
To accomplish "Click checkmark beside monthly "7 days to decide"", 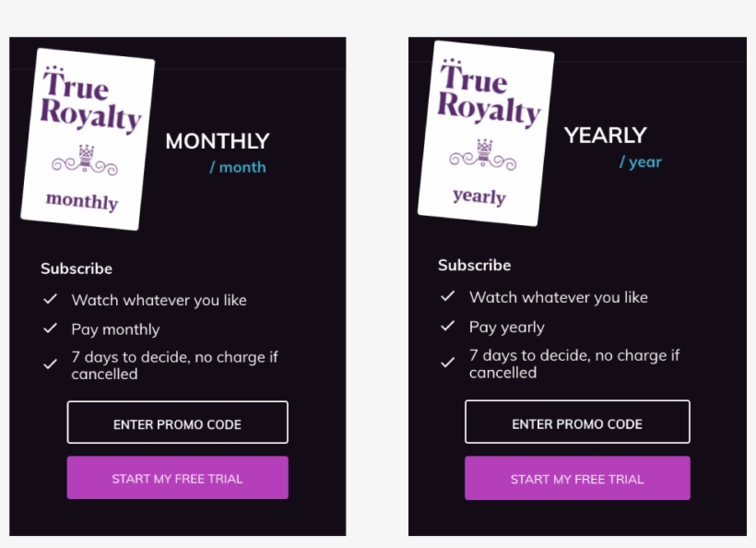I will [x=51, y=364].
